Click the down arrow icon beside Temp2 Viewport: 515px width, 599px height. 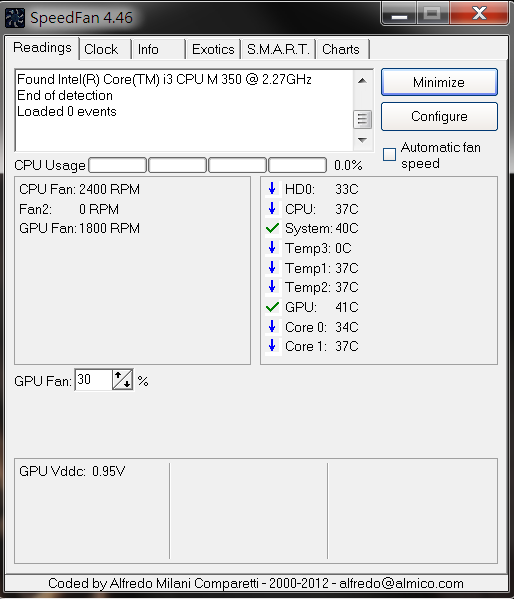coord(272,287)
